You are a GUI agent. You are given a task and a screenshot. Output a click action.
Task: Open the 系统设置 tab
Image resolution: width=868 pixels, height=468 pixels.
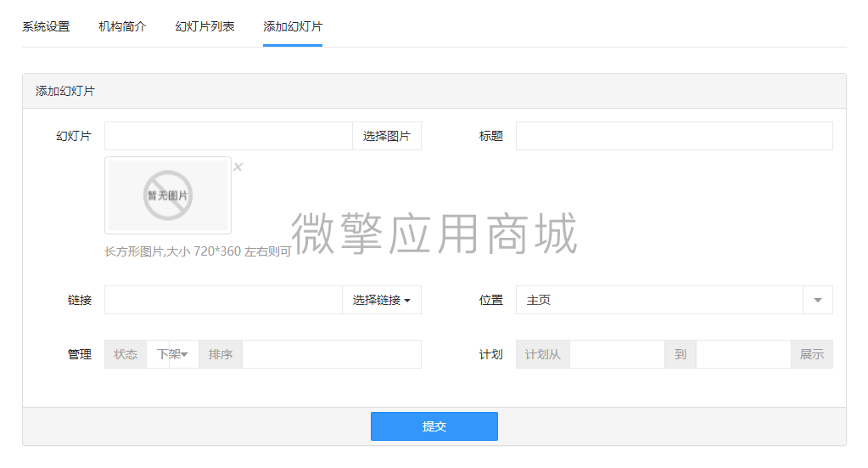46,26
